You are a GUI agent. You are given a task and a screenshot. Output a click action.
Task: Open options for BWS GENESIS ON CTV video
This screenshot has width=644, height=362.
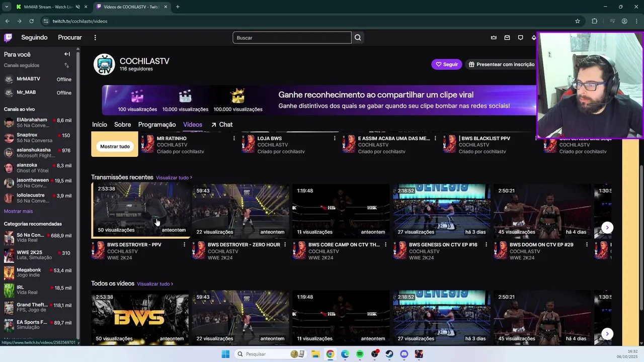pyautogui.click(x=486, y=244)
